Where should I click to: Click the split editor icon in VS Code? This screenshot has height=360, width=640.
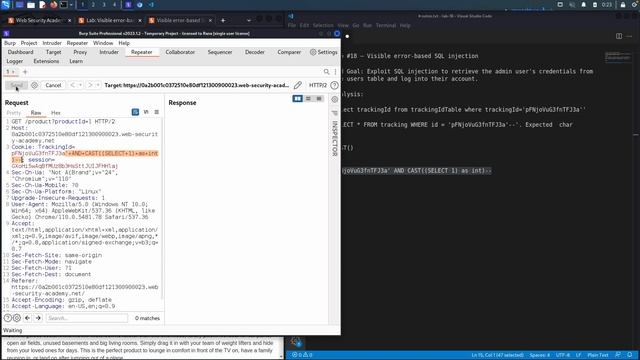pyautogui.click(x=619, y=36)
